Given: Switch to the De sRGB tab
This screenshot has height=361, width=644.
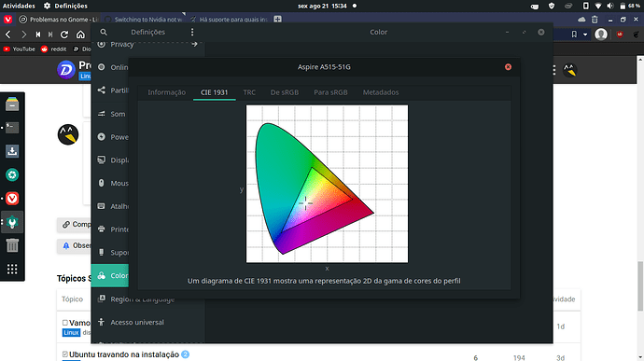Looking at the screenshot, I should pos(285,92).
